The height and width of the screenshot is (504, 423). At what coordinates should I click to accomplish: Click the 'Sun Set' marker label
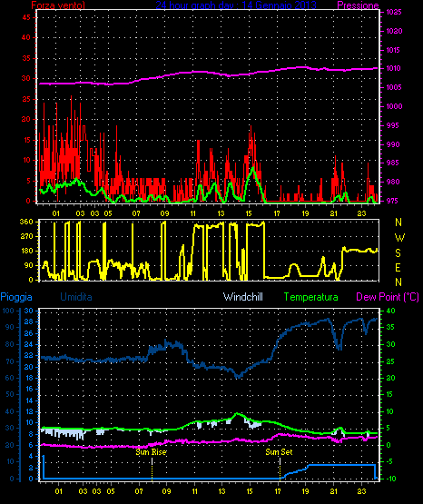click(279, 452)
